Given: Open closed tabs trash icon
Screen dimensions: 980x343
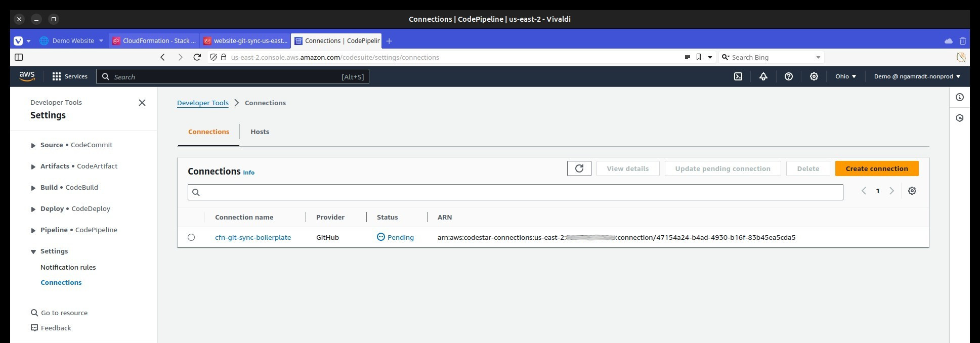Looking at the screenshot, I should (x=963, y=41).
